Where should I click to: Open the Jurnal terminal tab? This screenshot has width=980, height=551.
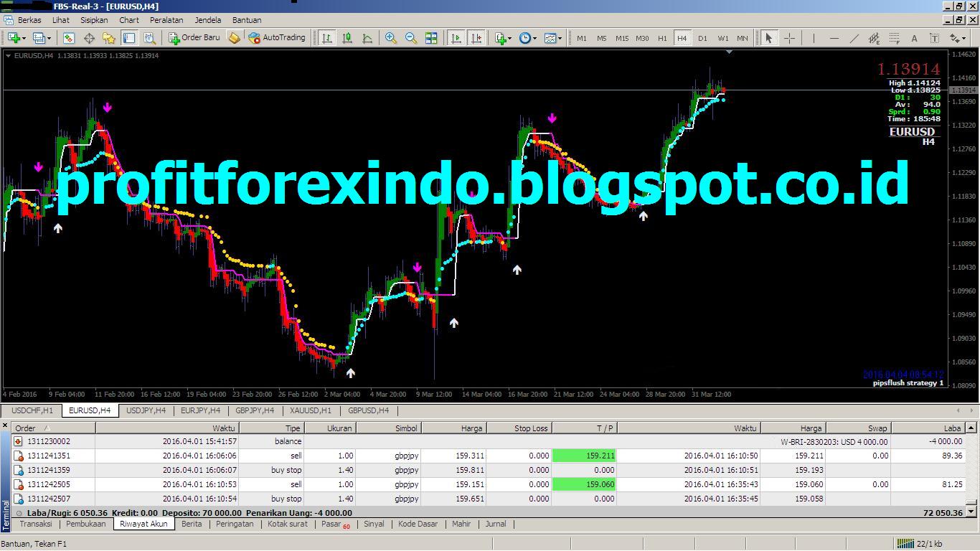click(496, 524)
